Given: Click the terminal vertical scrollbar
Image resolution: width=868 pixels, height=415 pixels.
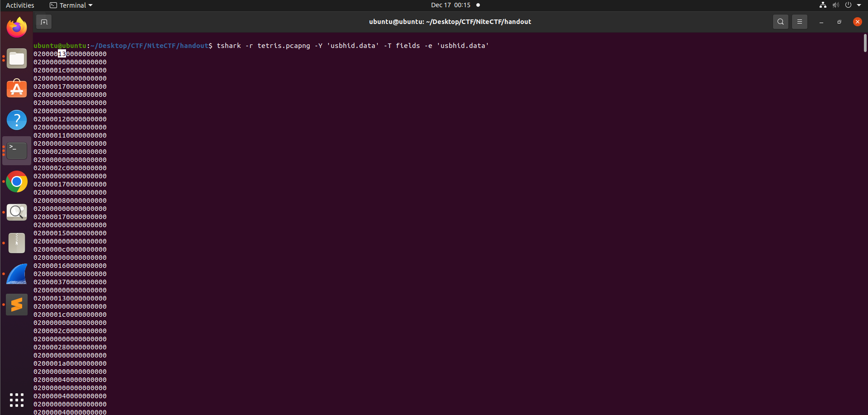Looking at the screenshot, I should [x=865, y=43].
